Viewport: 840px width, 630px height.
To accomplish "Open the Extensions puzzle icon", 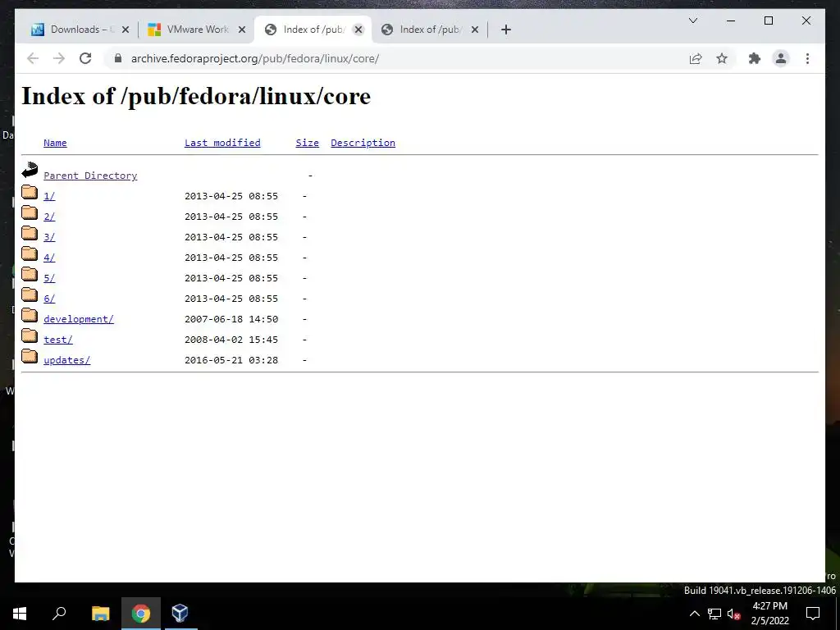I will coord(755,58).
